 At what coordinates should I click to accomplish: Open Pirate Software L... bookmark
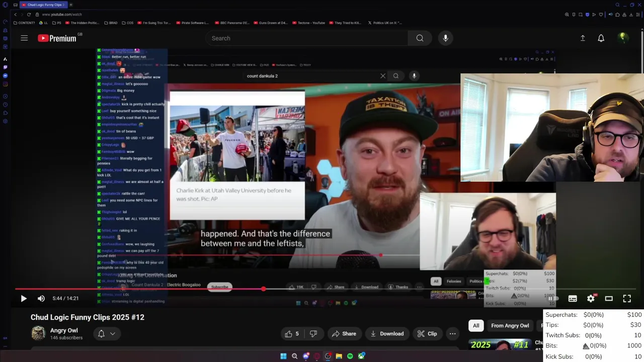tap(192, 23)
